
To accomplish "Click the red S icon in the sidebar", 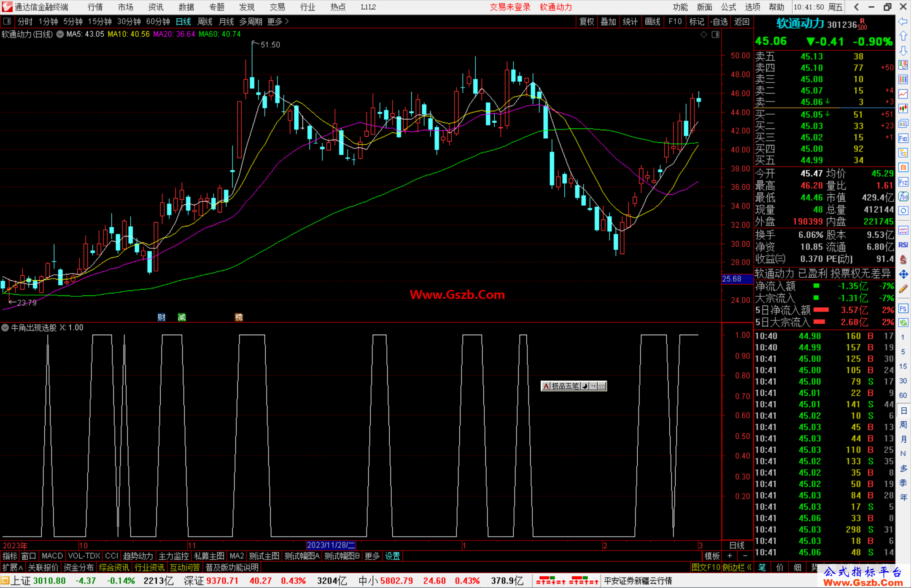I will pyautogui.click(x=903, y=260).
